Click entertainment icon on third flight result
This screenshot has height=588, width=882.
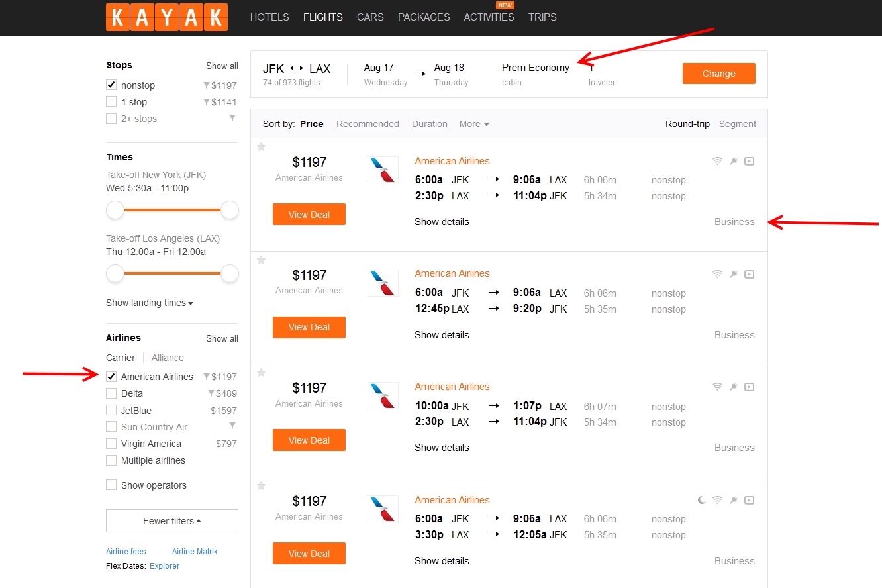pyautogui.click(x=749, y=387)
